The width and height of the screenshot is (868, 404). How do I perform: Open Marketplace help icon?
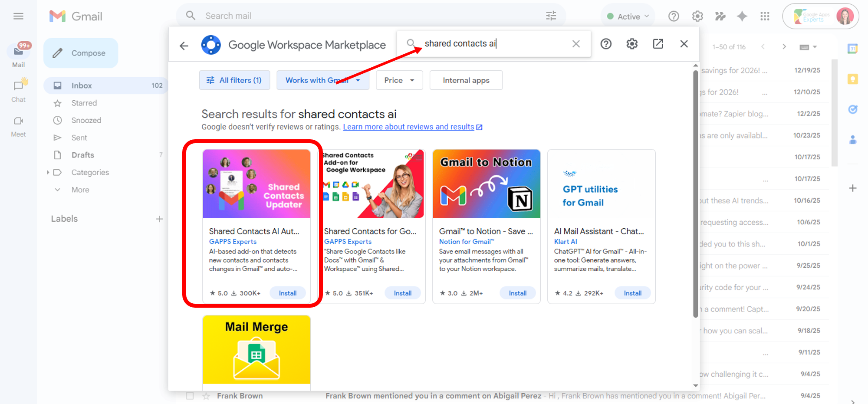(606, 44)
